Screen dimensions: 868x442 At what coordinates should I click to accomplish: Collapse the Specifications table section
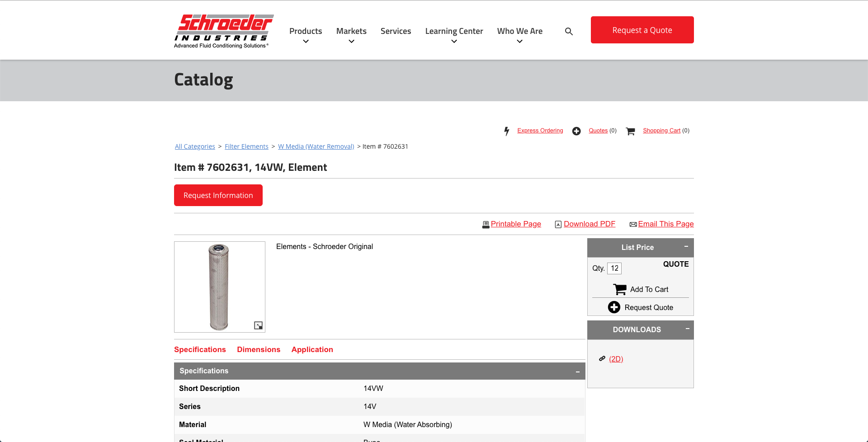[577, 371]
